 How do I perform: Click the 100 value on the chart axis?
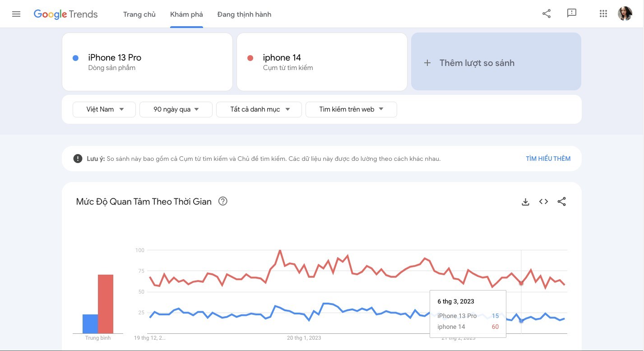[x=139, y=250]
